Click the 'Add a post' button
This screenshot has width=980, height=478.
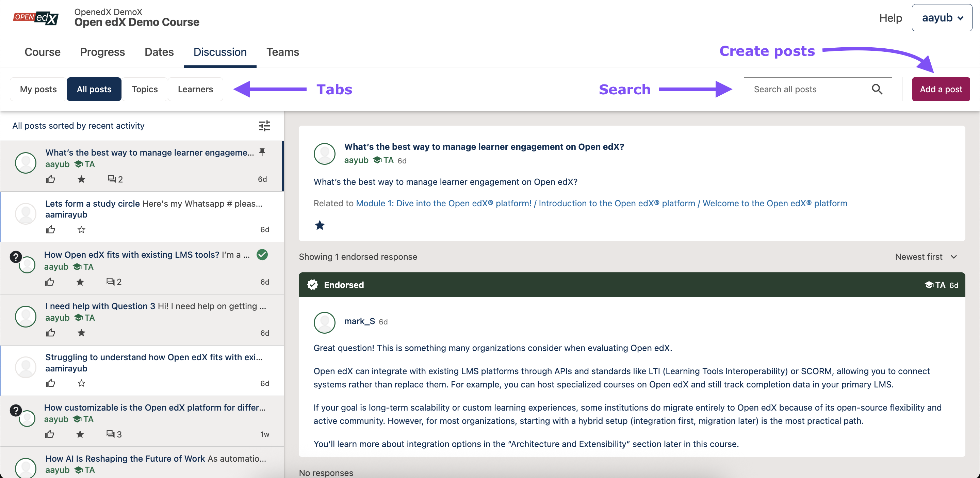(941, 89)
